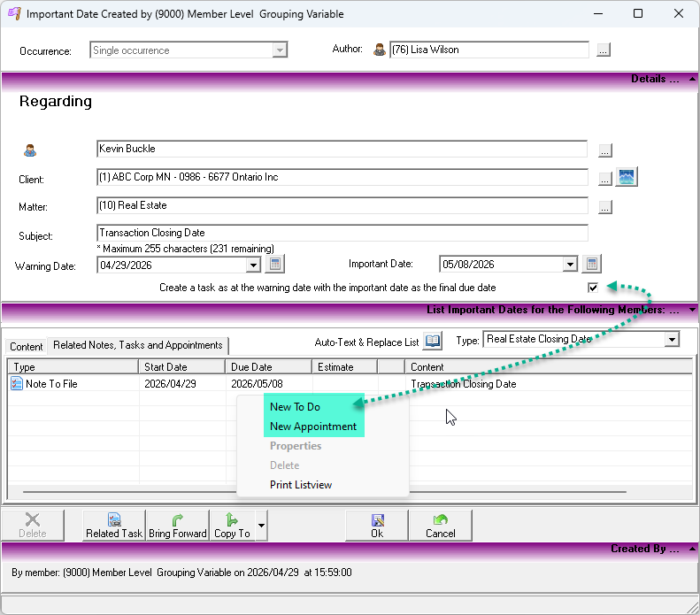
Task: Open the Warning Date dropdown arrow
Action: click(x=253, y=265)
